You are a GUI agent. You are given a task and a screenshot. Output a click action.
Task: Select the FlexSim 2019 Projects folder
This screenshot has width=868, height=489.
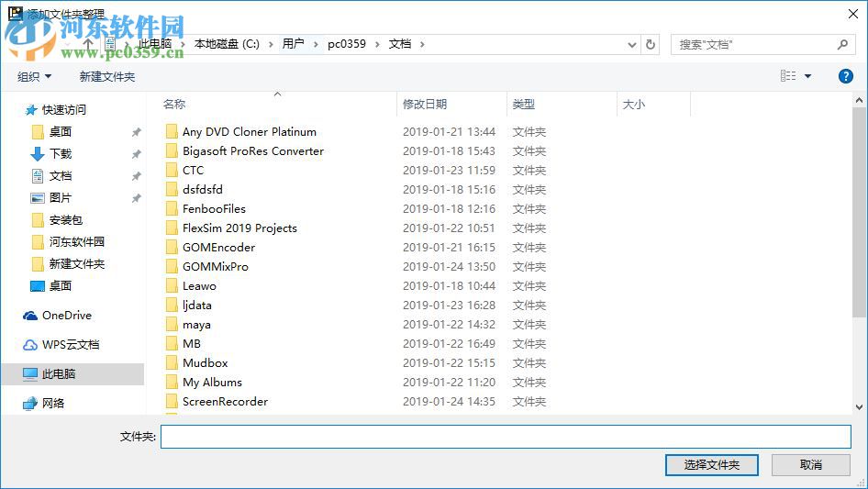click(x=239, y=228)
